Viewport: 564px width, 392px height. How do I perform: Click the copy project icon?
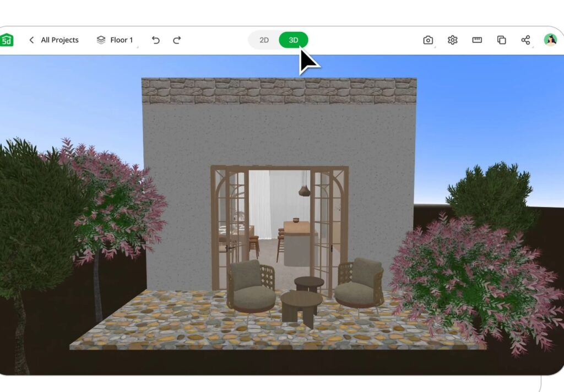(x=501, y=40)
